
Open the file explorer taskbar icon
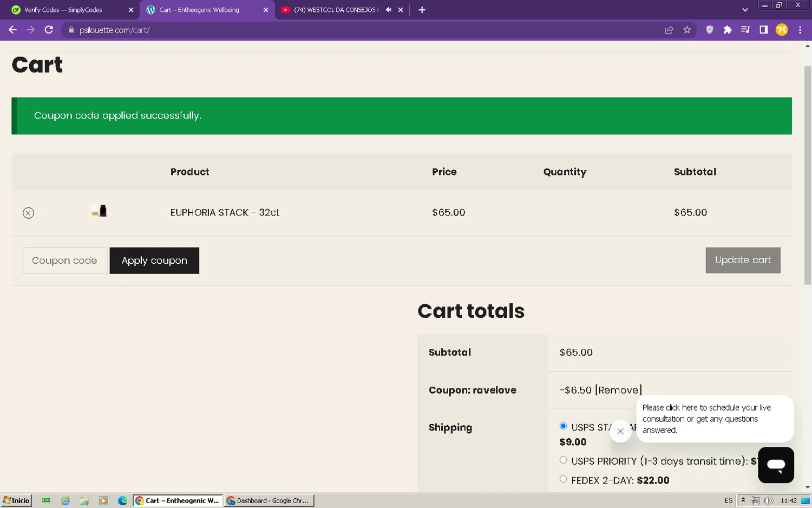(x=84, y=500)
